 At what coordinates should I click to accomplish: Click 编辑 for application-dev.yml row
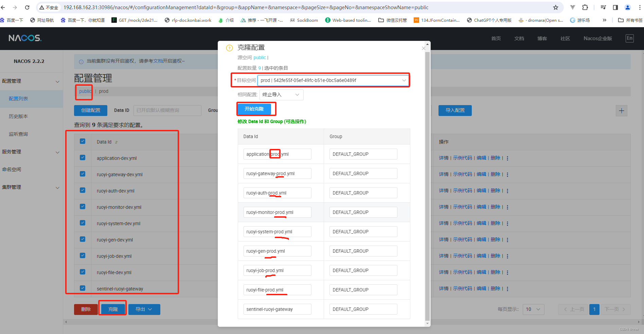click(481, 158)
